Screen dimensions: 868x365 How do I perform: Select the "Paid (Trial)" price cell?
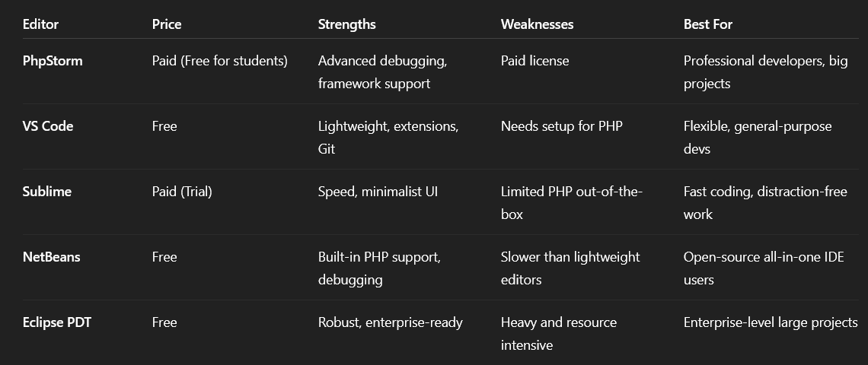[182, 192]
